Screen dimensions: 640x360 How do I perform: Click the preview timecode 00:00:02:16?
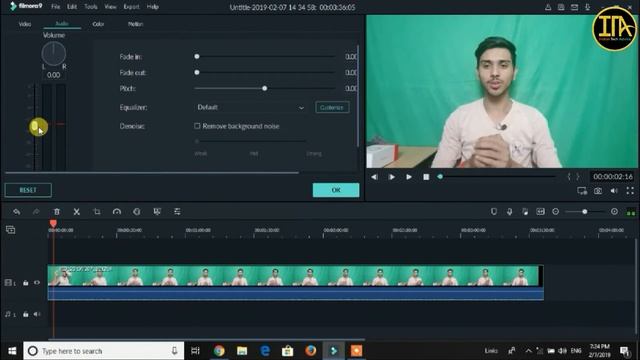point(613,176)
